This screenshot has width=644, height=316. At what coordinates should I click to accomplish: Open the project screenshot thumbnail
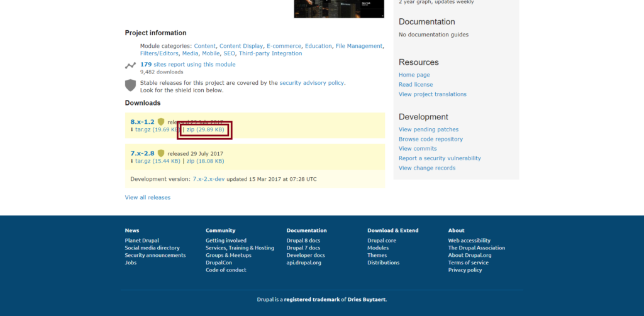(339, 9)
